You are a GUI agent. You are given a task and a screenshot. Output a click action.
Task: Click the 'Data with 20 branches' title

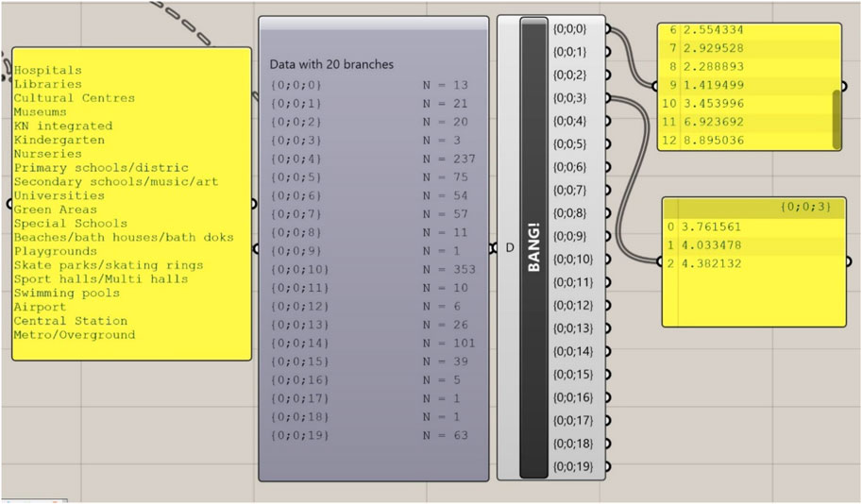pos(331,64)
